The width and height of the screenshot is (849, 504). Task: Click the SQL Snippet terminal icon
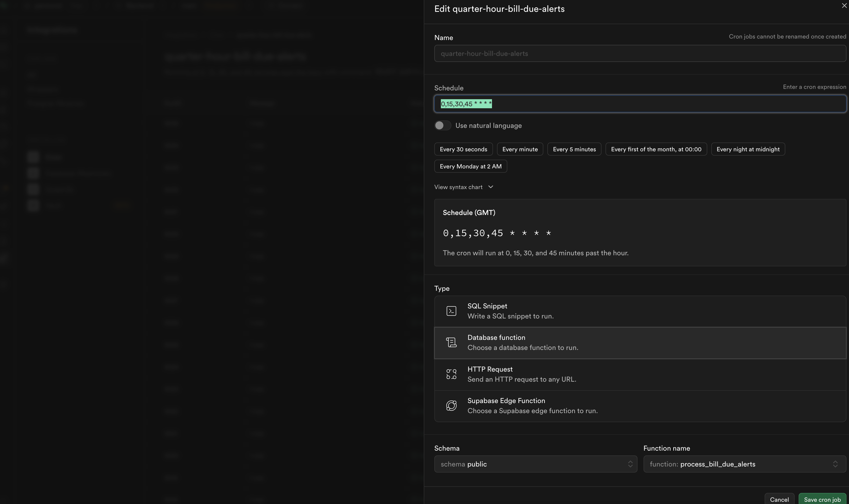point(451,311)
